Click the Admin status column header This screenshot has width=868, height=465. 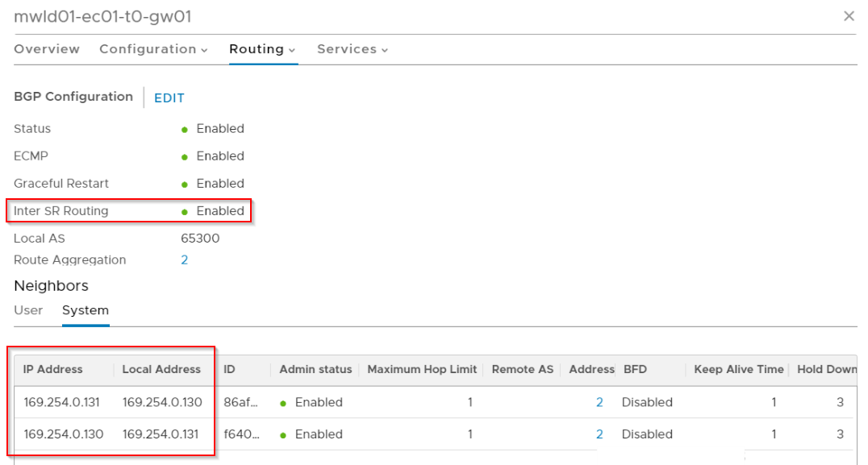(315, 369)
